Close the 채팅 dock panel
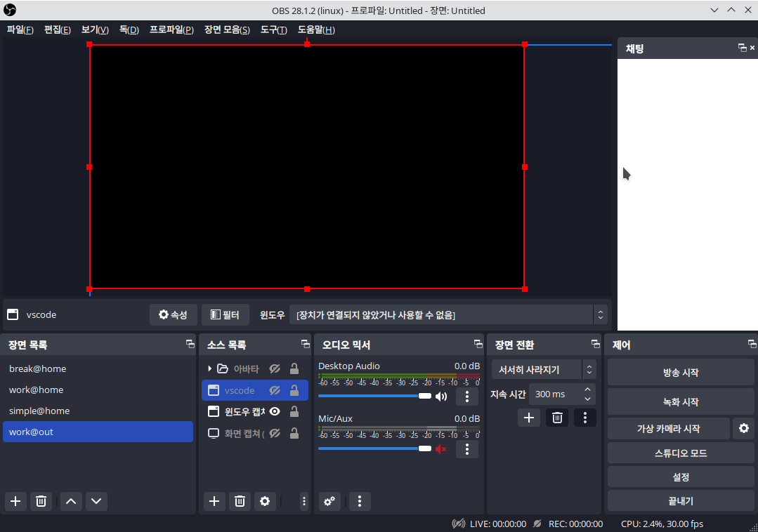The height and width of the screenshot is (532, 758). (x=752, y=48)
